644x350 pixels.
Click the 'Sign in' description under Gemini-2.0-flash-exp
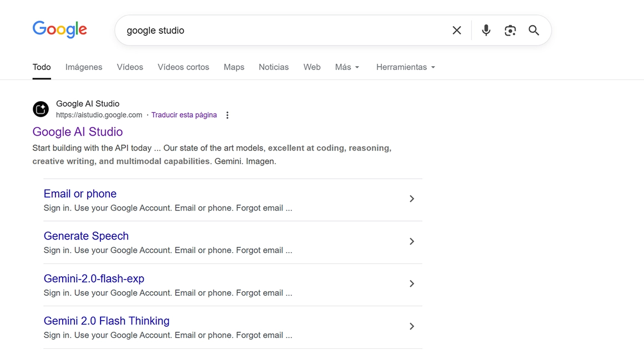168,293
